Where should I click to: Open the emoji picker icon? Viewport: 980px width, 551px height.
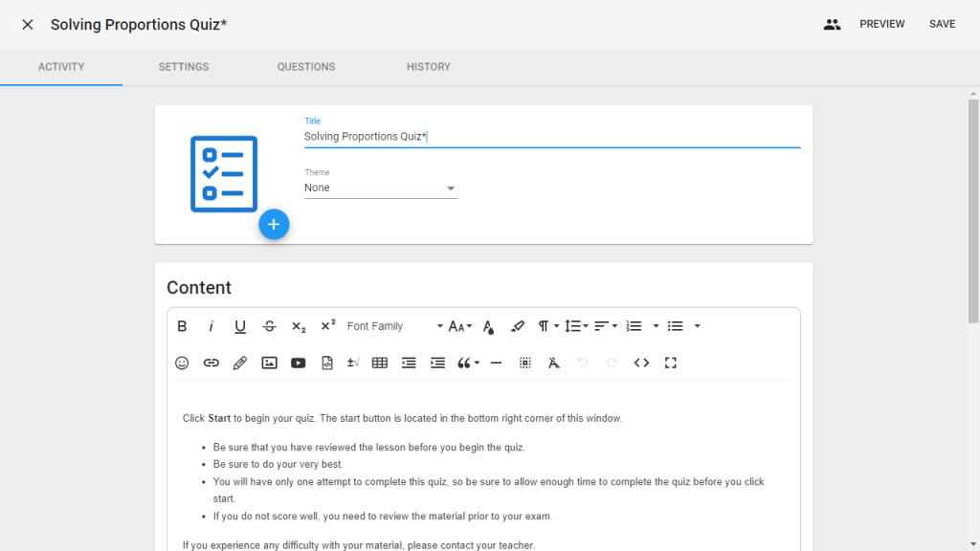tap(182, 363)
